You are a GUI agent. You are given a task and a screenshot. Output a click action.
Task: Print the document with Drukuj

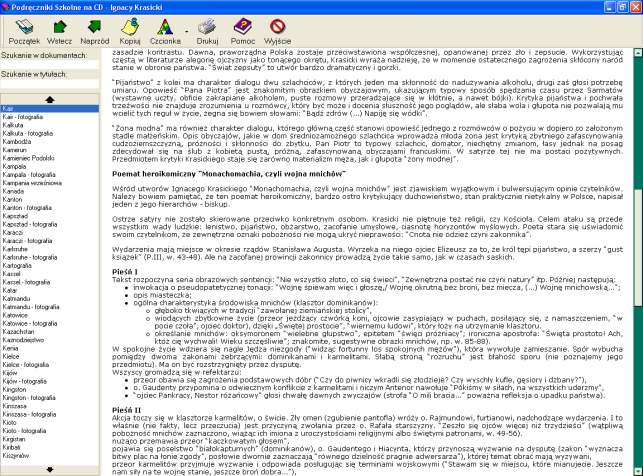[208, 31]
